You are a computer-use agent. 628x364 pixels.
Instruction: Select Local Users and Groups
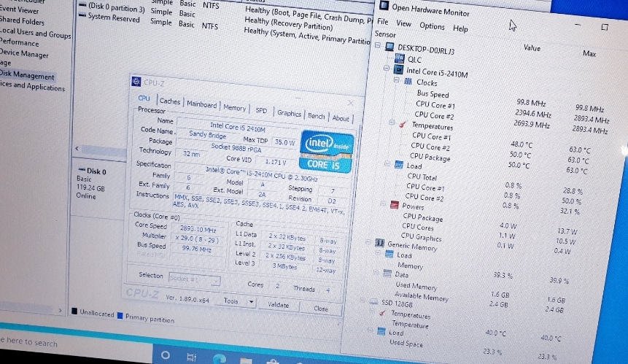pos(35,33)
